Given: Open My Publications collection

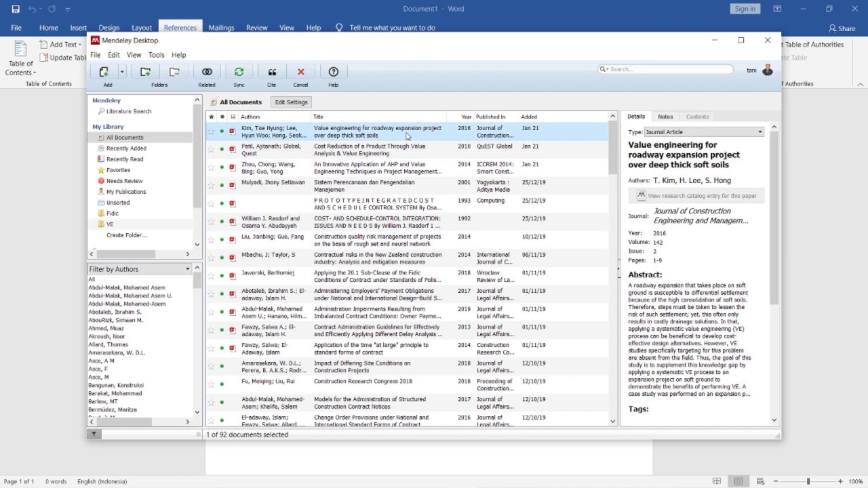Looking at the screenshot, I should click(125, 192).
